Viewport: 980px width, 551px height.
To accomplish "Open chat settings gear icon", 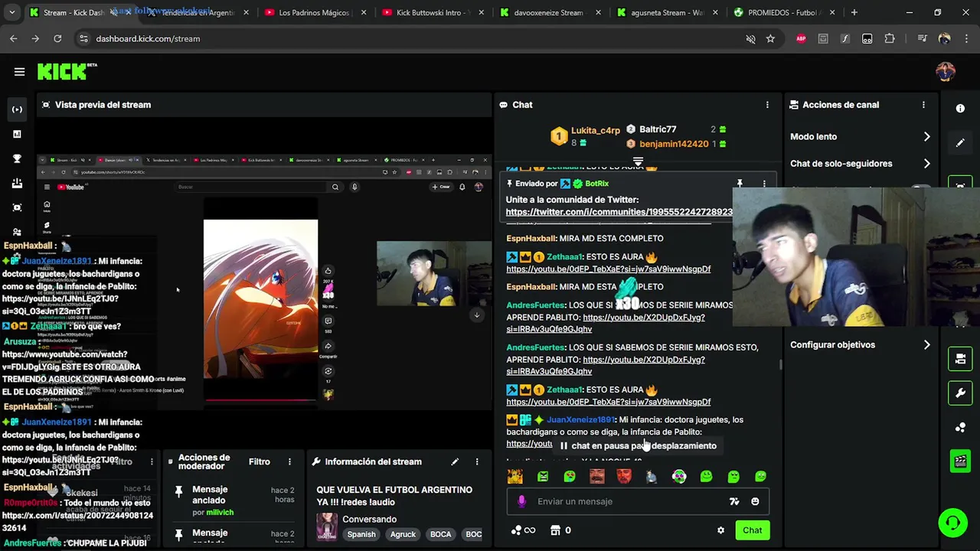I will tap(720, 530).
